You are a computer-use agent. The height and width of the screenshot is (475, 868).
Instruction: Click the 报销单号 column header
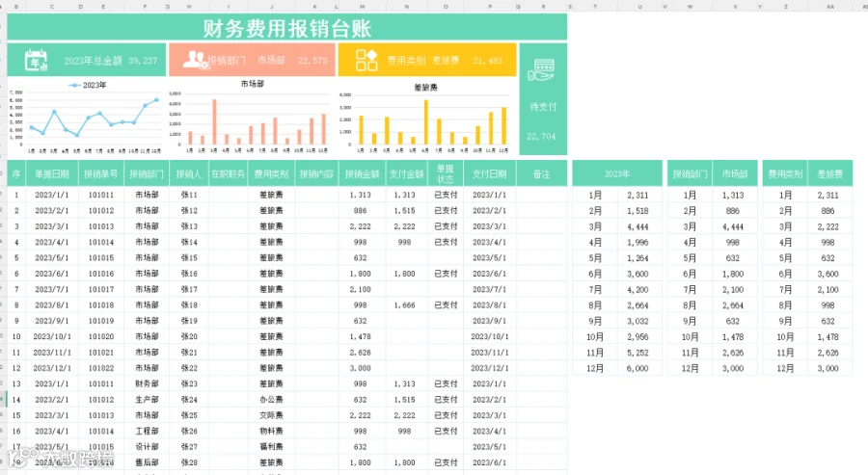(x=100, y=173)
